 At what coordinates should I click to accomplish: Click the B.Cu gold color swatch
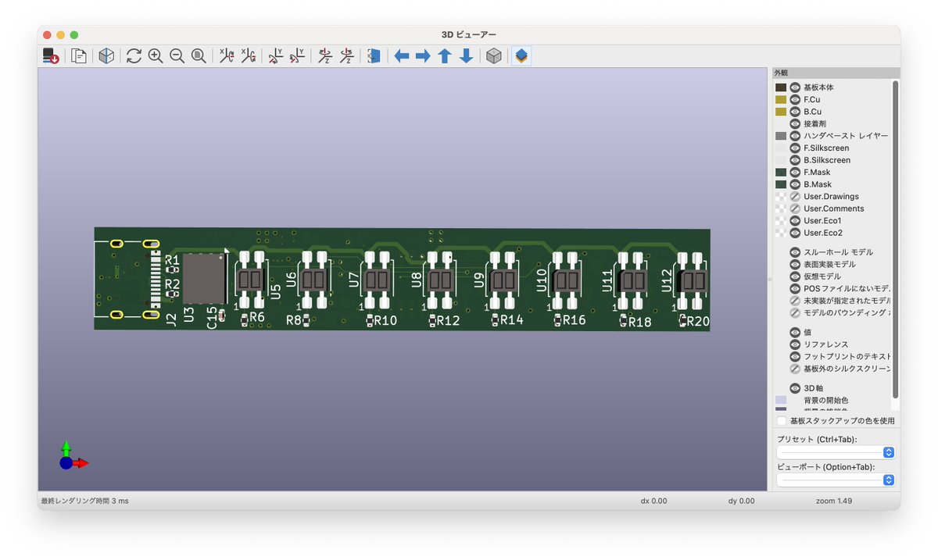coord(781,112)
